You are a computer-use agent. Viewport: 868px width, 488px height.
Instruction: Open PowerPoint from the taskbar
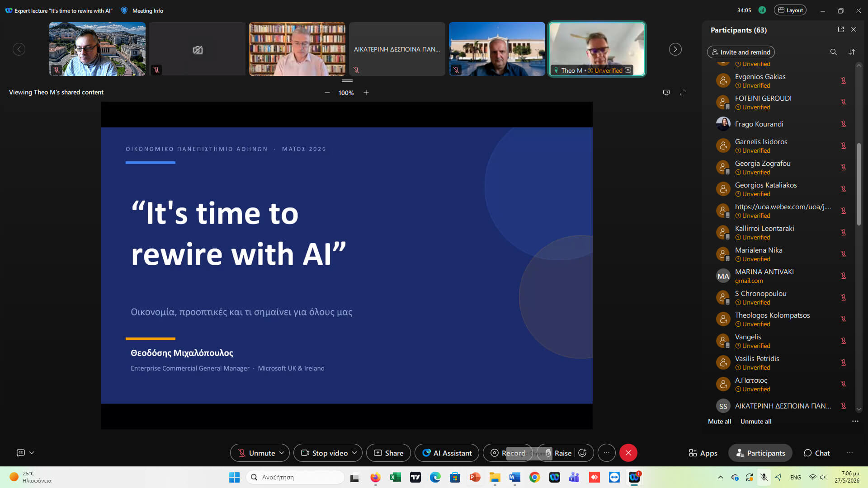pyautogui.click(x=475, y=477)
